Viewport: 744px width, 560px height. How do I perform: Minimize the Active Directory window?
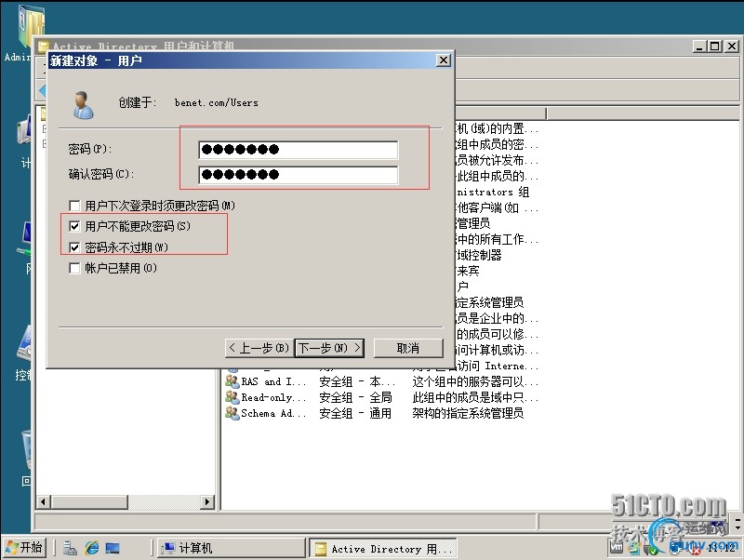699,46
